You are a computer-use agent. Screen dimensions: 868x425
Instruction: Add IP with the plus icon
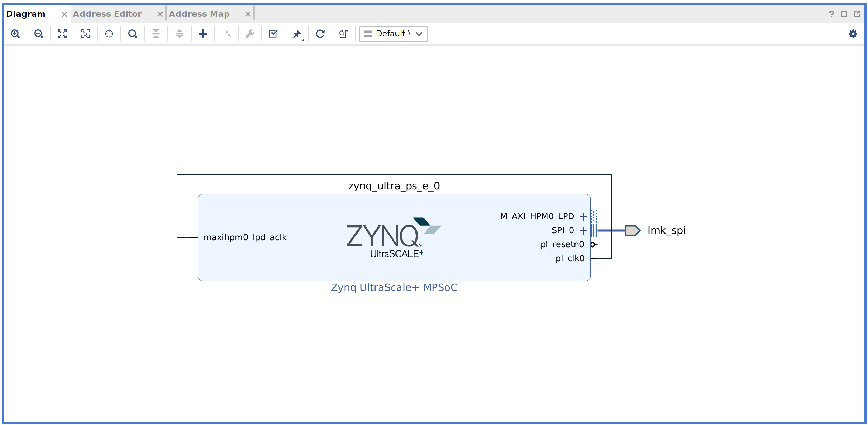click(203, 34)
